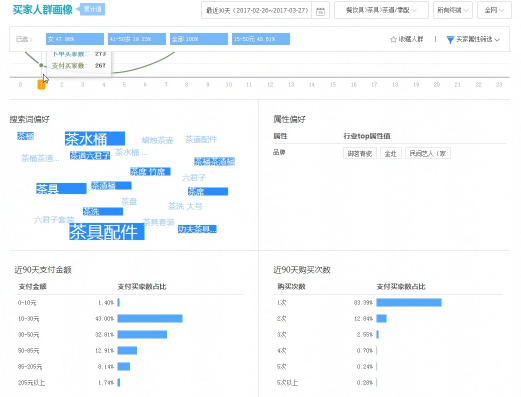Click the 0-10元 row label
This screenshot has height=397, width=521.
(27, 303)
